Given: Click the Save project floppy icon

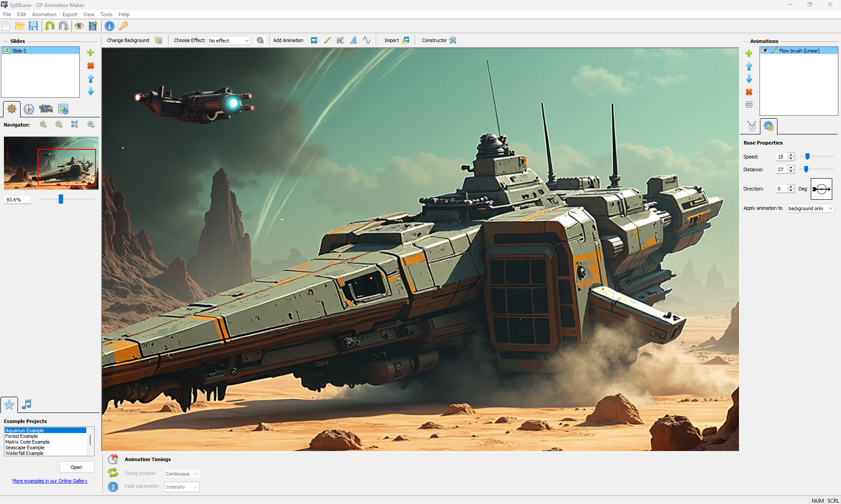Looking at the screenshot, I should [x=33, y=26].
